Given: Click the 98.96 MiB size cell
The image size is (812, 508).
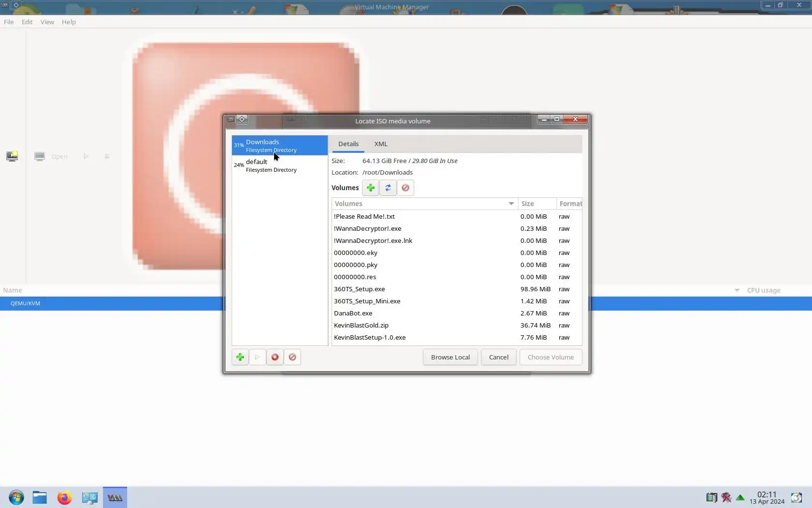Looking at the screenshot, I should tap(536, 289).
